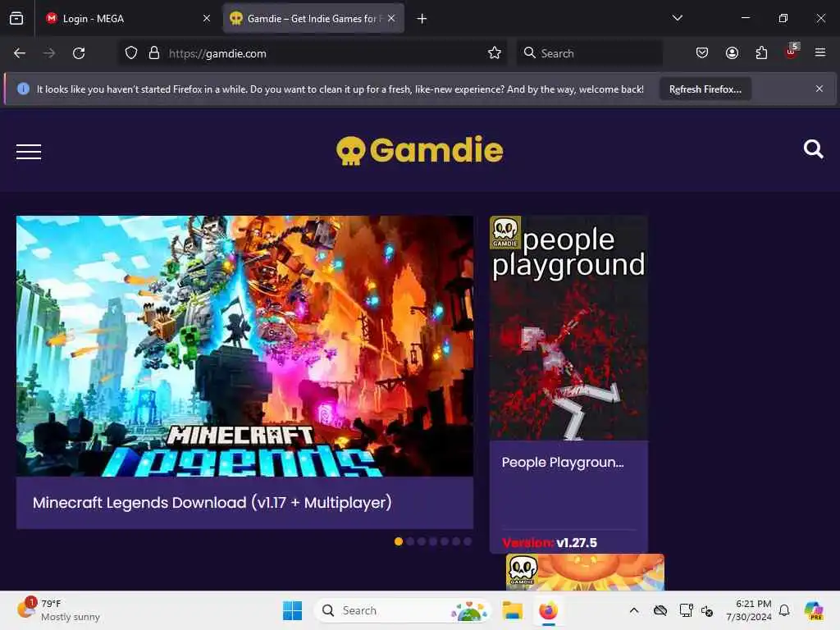Open the weather widget showing 79°F

pyautogui.click(x=59, y=610)
